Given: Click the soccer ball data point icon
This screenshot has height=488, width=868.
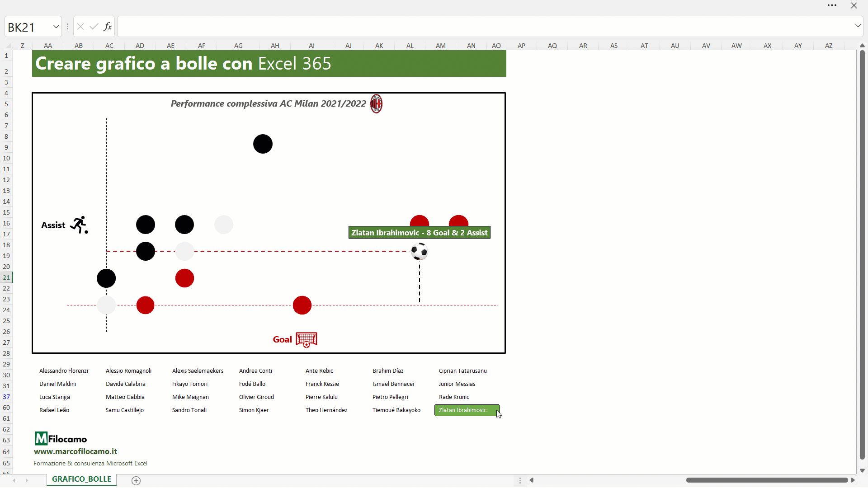Looking at the screenshot, I should coord(419,251).
